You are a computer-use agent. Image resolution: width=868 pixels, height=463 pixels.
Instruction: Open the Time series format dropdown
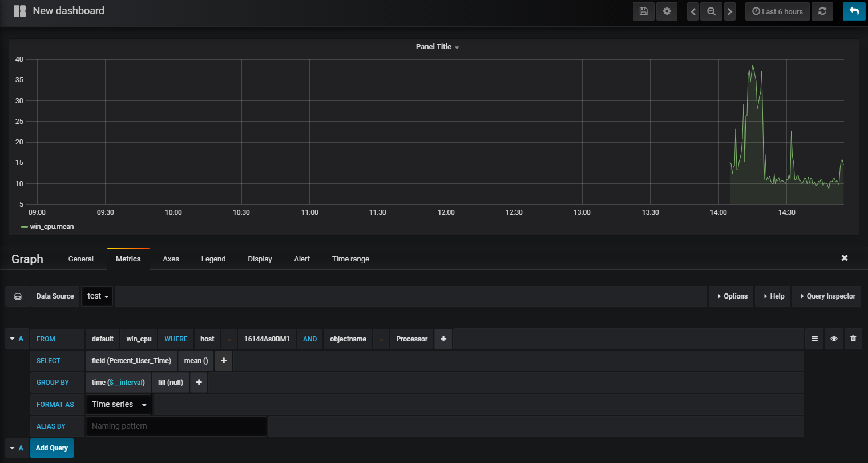[118, 404]
